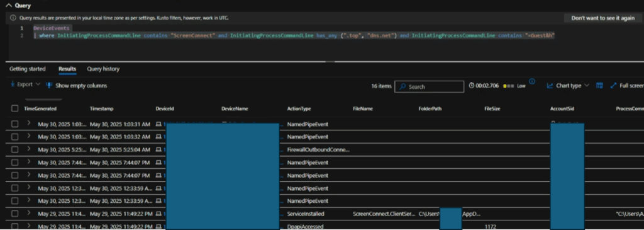
Task: Click the info icon beside Low usage
Action: (532, 81)
